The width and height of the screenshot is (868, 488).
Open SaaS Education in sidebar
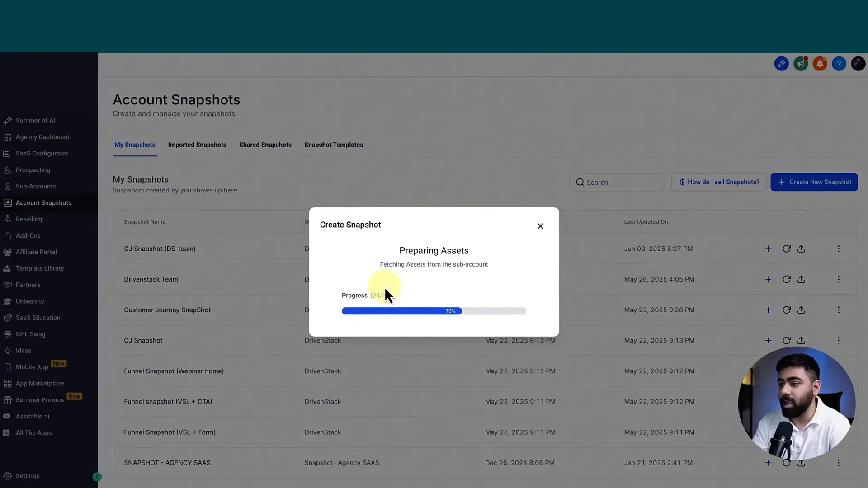38,318
